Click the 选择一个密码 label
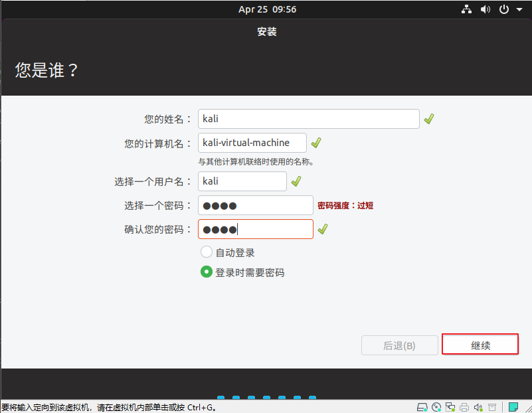The image size is (532, 413). 158,205
